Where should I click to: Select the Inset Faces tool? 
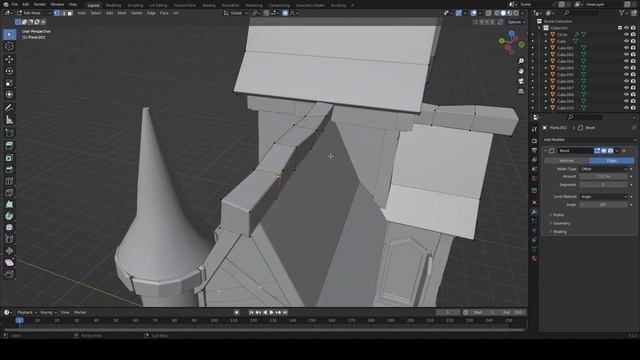(x=9, y=158)
